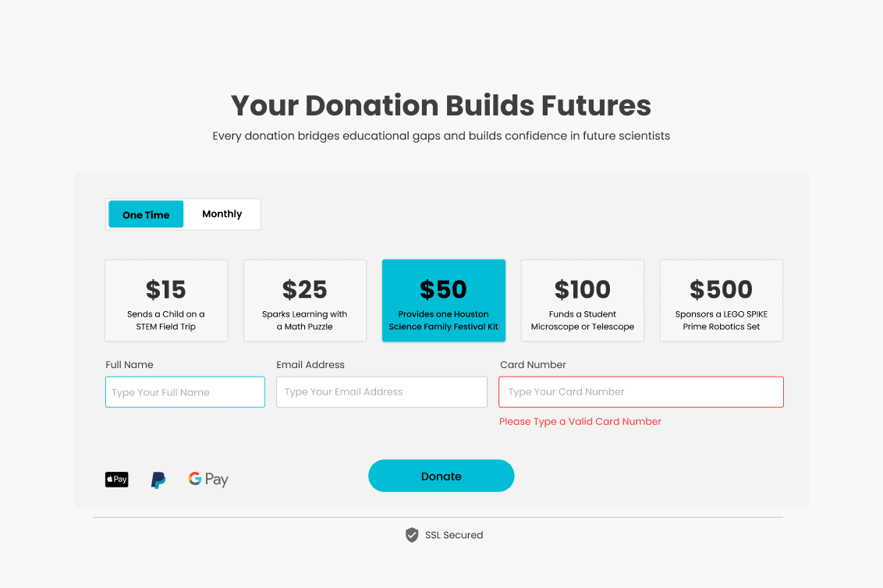Click the Email Address input field
883x588 pixels.
coord(381,391)
